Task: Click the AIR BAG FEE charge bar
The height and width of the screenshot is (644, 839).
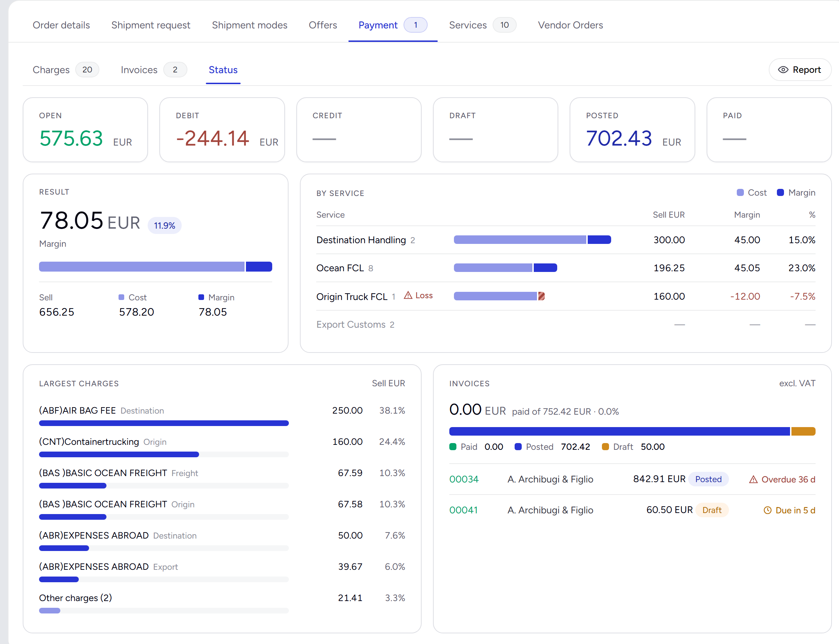Action: [x=164, y=423]
